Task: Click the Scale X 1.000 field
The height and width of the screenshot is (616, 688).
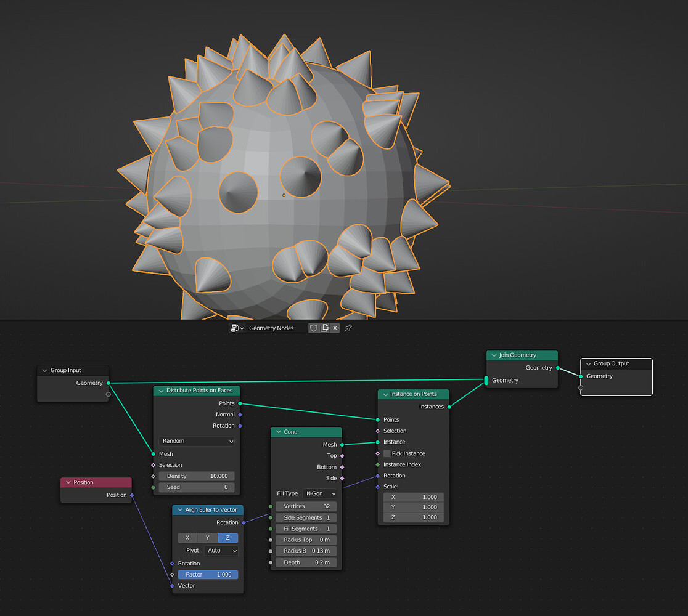Action: [x=413, y=497]
